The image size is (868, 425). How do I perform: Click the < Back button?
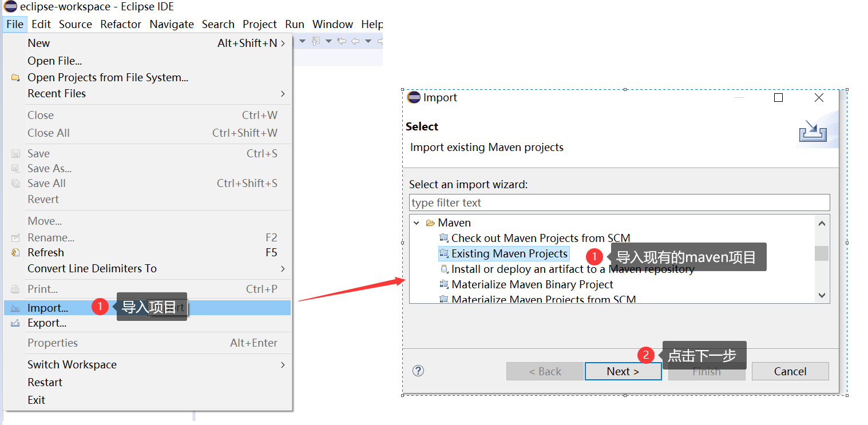545,371
